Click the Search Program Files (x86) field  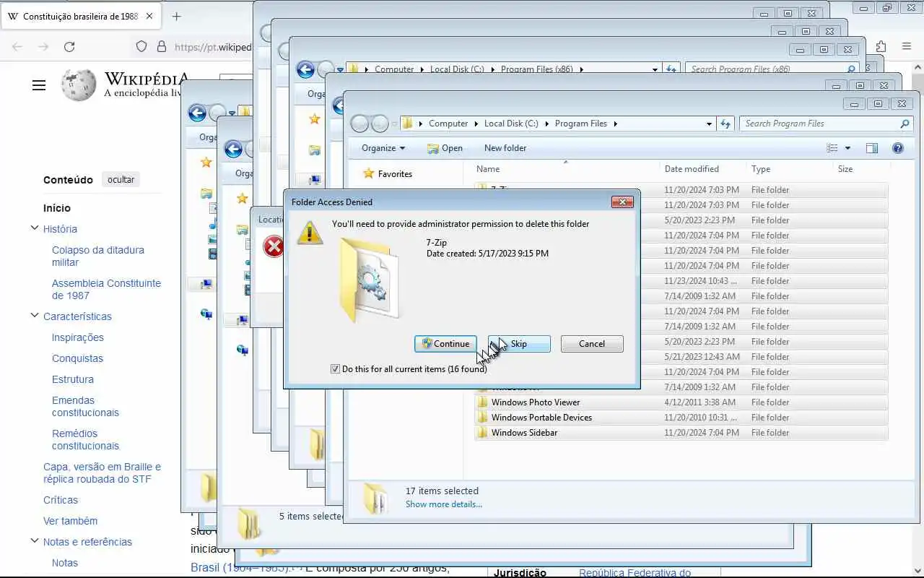(771, 69)
